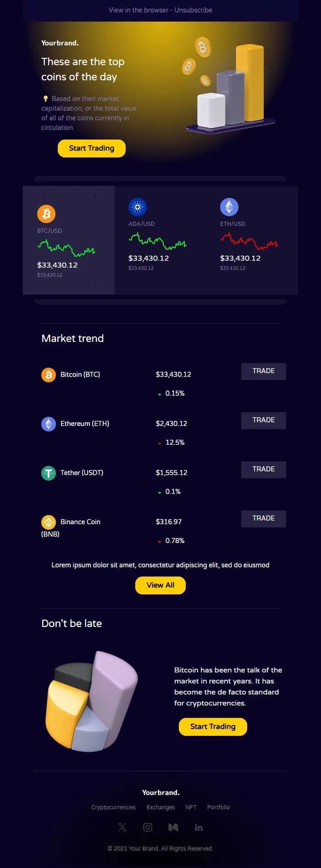This screenshot has width=321, height=868.
Task: Open the Portfolio footer link
Action: (x=218, y=807)
